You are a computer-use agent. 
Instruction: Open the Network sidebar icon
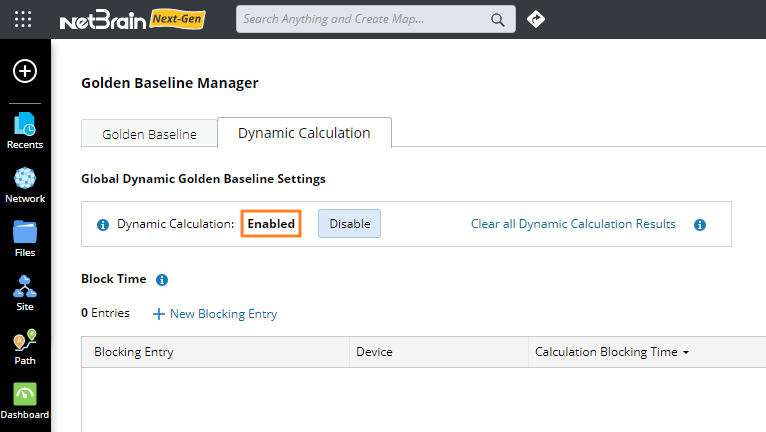click(x=25, y=185)
